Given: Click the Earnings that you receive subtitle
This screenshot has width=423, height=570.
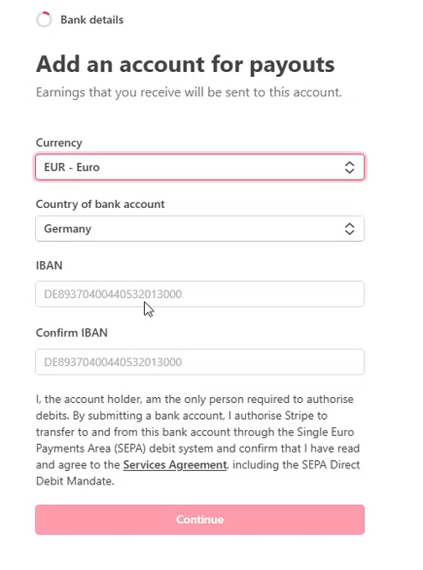Looking at the screenshot, I should point(189,92).
